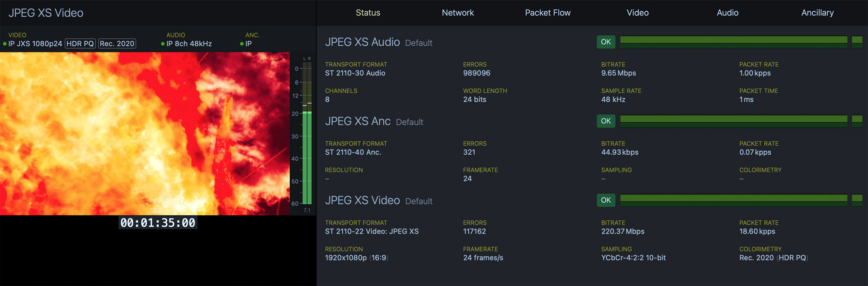Click "ST 2110-22 Video: JPEG XS" transport format
The width and height of the screenshot is (868, 286).
tap(372, 231)
